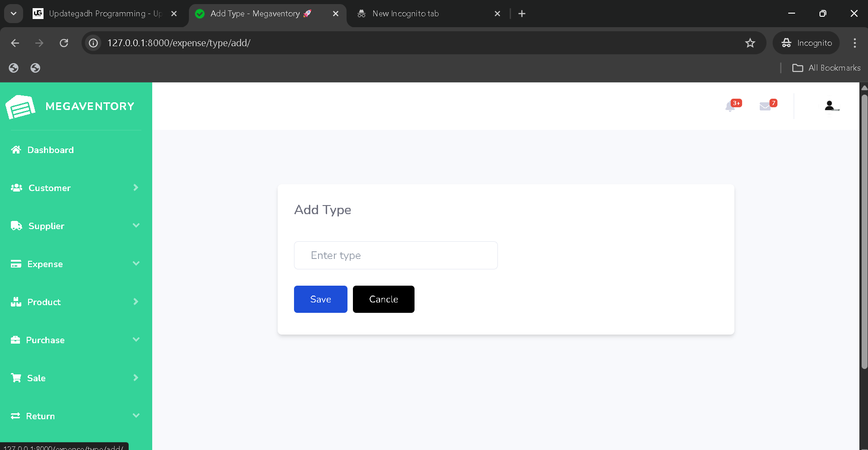
Task: Click the Enter type input field
Action: [x=395, y=255]
